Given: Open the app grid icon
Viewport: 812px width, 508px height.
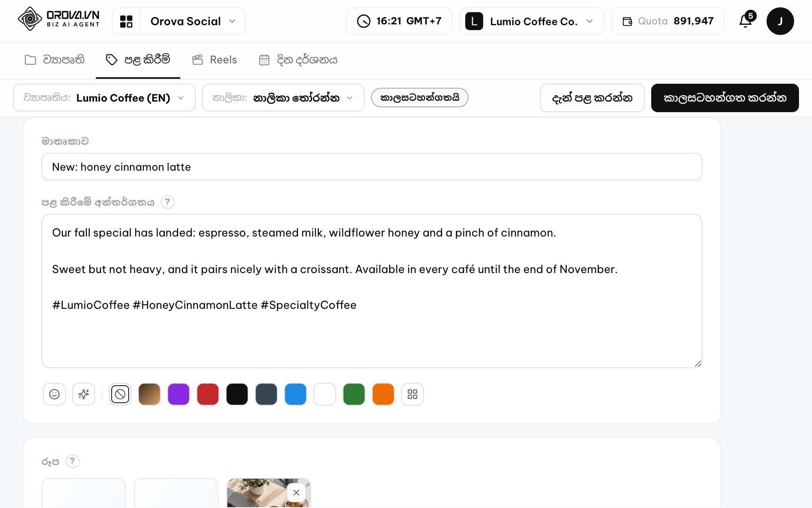Looking at the screenshot, I should click(126, 21).
